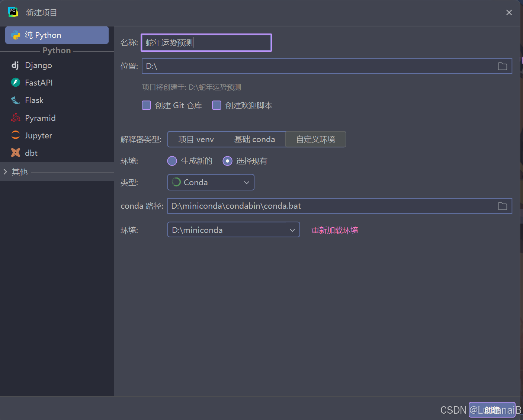
Task: Select Flask project type label
Action: coord(34,100)
